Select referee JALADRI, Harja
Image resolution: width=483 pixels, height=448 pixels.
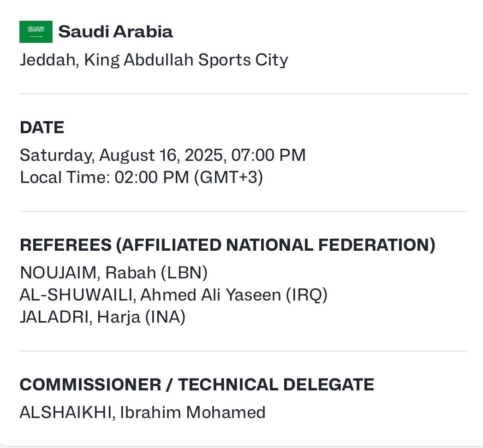80,317
